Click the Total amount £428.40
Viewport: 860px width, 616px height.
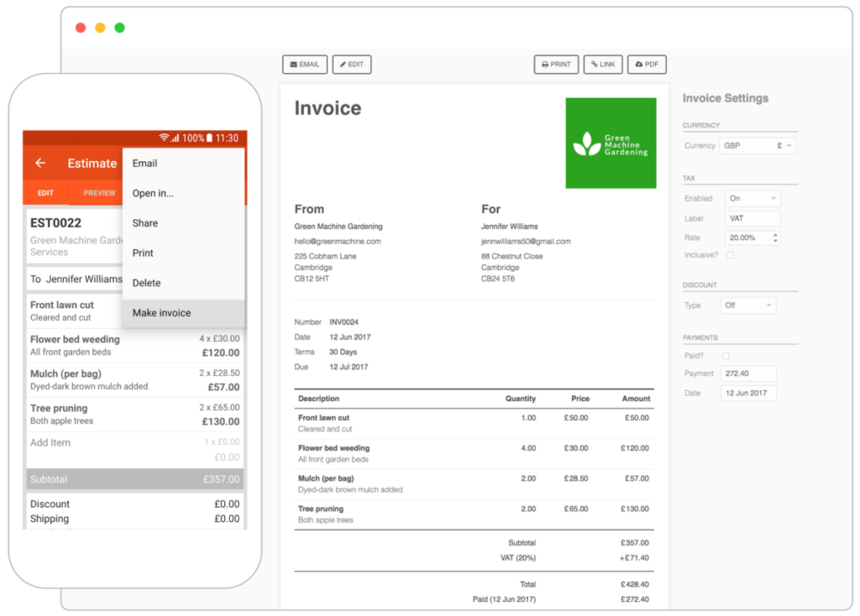[635, 584]
